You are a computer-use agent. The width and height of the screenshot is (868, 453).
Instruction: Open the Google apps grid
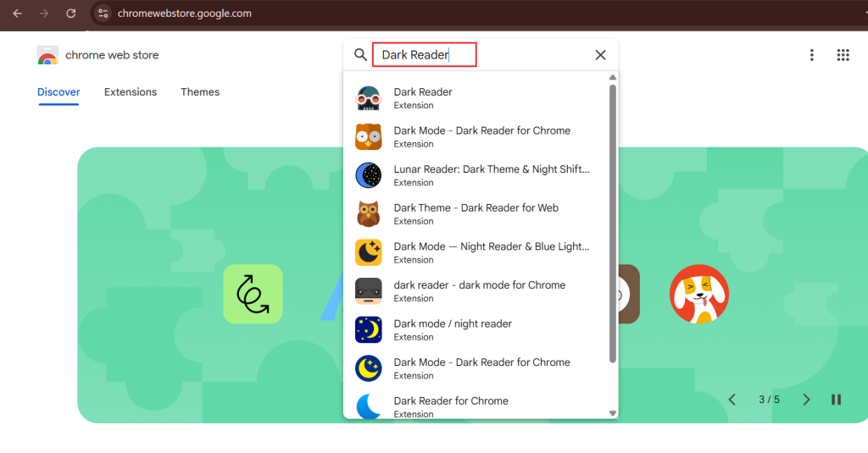[x=843, y=55]
